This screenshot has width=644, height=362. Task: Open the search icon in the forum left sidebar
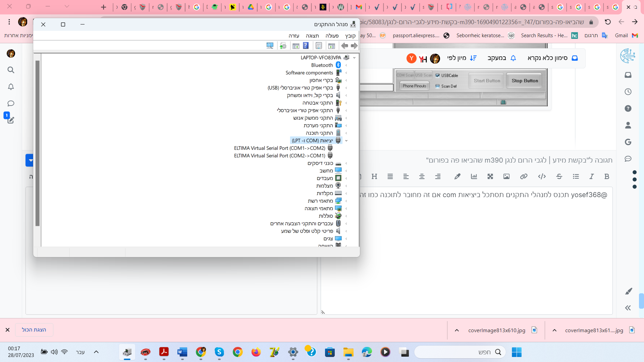(x=11, y=70)
